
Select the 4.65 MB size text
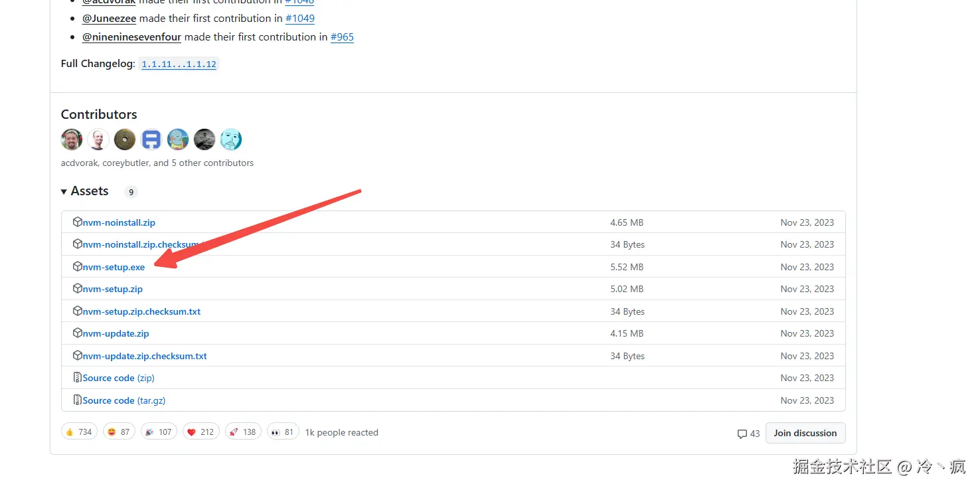[x=627, y=222]
